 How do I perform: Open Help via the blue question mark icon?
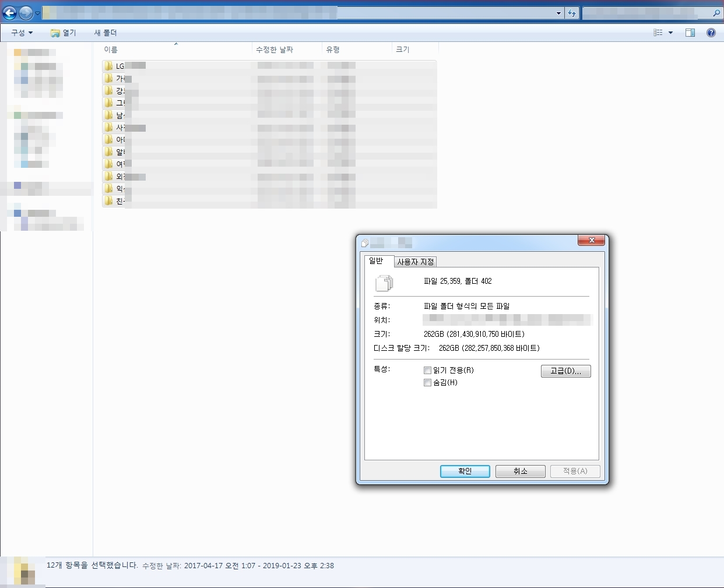(x=711, y=33)
